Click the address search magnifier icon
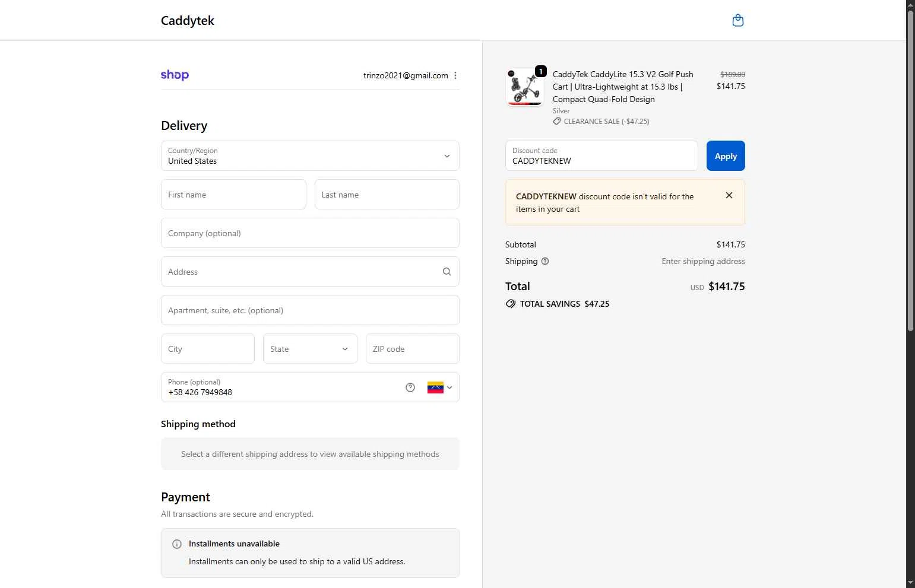The image size is (915, 588). click(447, 272)
